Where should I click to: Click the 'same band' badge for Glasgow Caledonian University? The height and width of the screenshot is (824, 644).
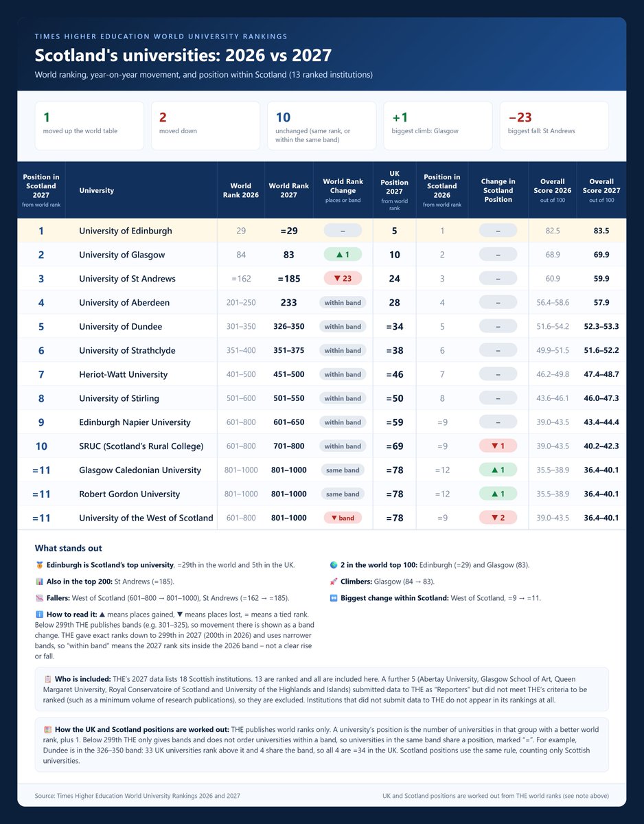(343, 470)
